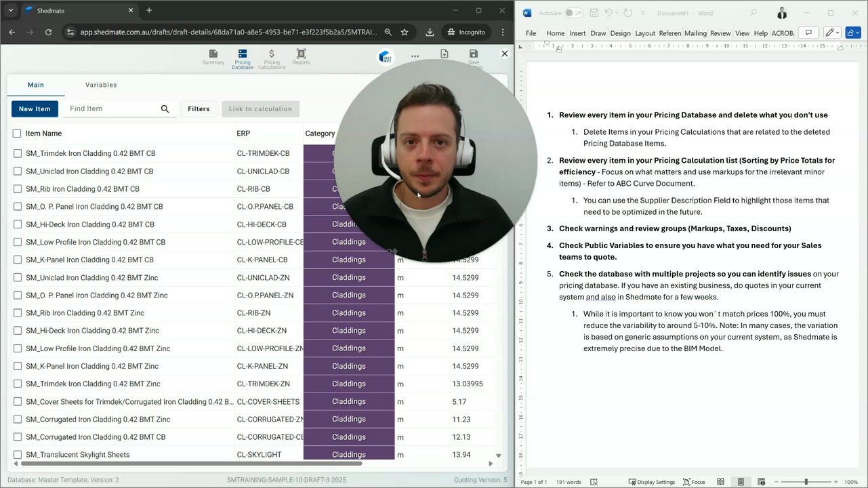Open the Design ribbon tab in Word
The width and height of the screenshot is (868, 488).
(x=620, y=33)
